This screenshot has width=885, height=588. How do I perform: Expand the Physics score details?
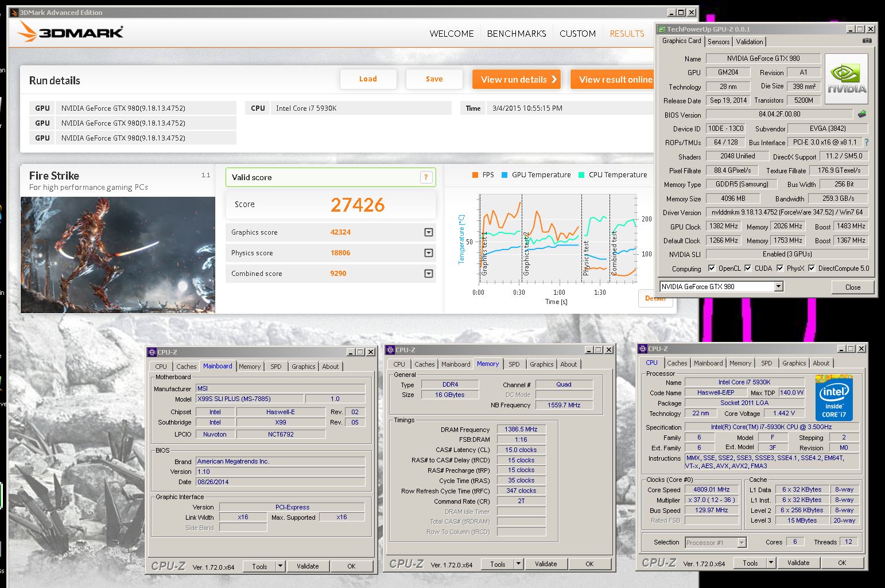[428, 253]
